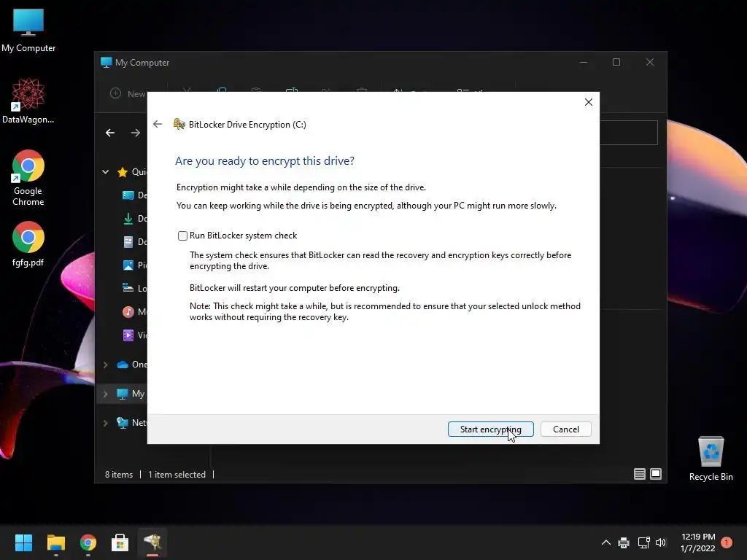The height and width of the screenshot is (560, 747).
Task: Click the Start encrypting button
Action: pyautogui.click(x=490, y=429)
